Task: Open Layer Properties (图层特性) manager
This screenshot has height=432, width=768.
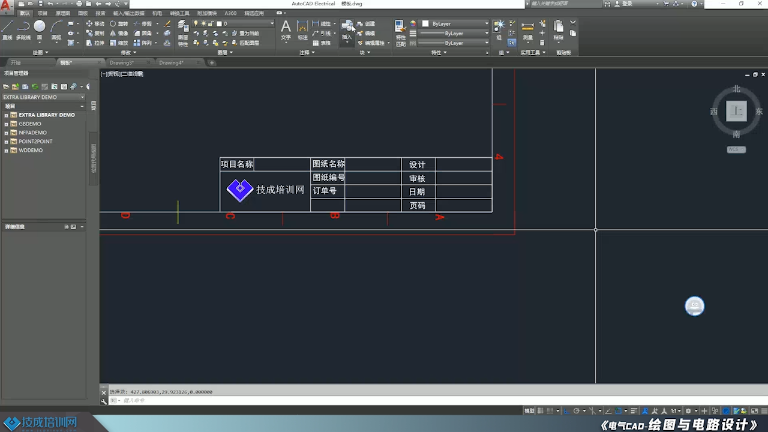Action: [183, 33]
